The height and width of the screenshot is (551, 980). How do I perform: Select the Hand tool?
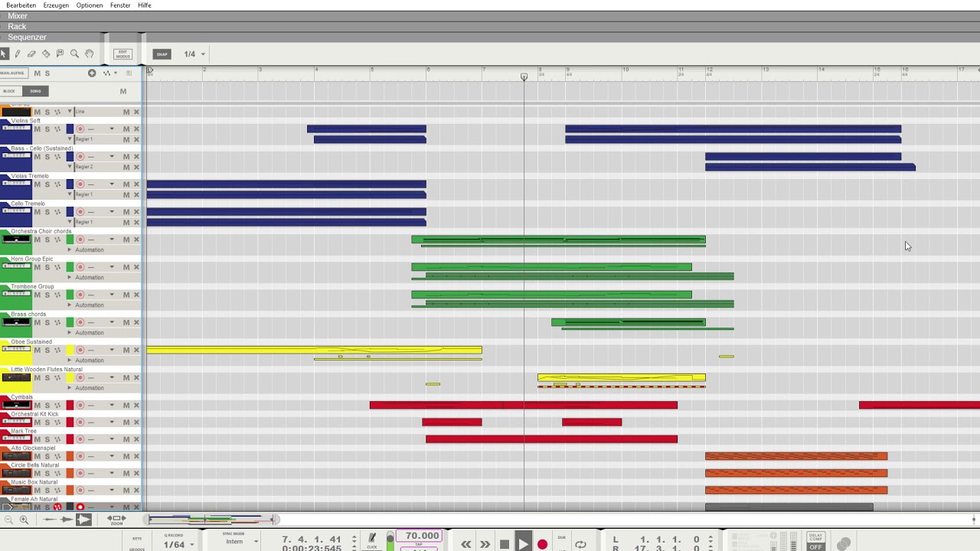pos(89,54)
